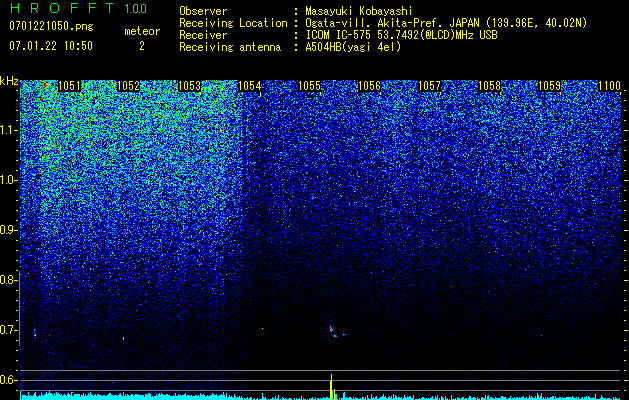The image size is (629, 400).
Task: Click the 0.8 kHz axis label
Action: click(x=7, y=280)
